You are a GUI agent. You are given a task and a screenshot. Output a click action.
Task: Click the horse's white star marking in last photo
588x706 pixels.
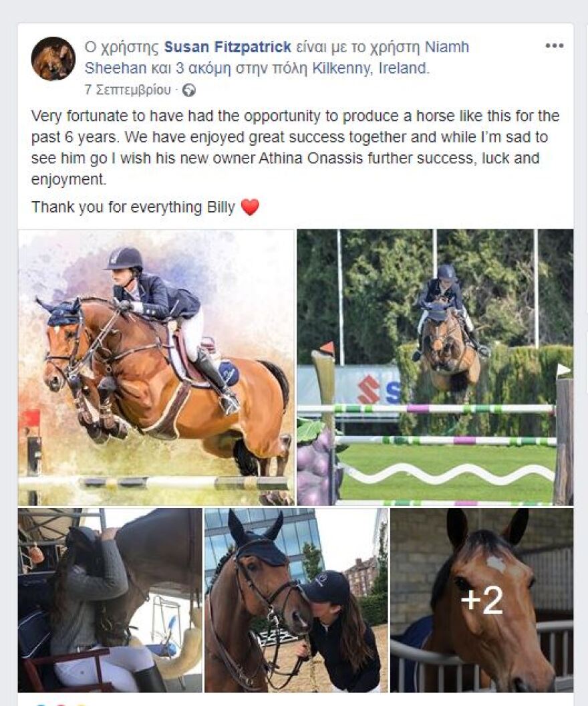[495, 564]
